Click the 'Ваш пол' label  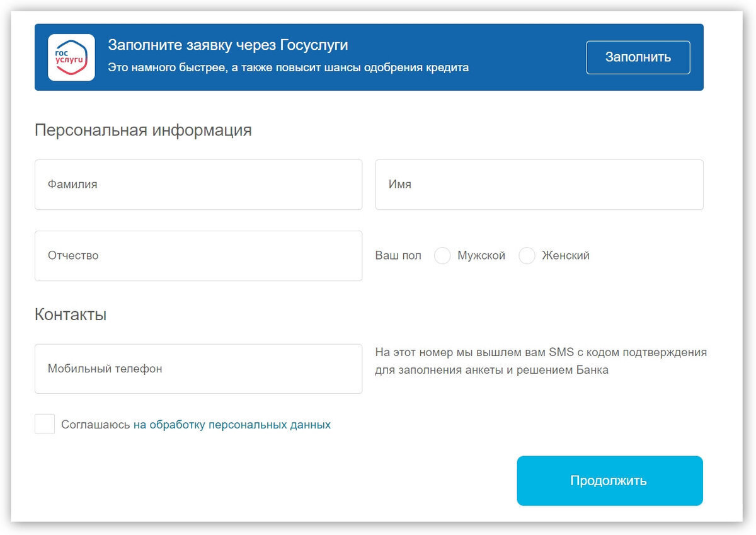[x=398, y=256]
